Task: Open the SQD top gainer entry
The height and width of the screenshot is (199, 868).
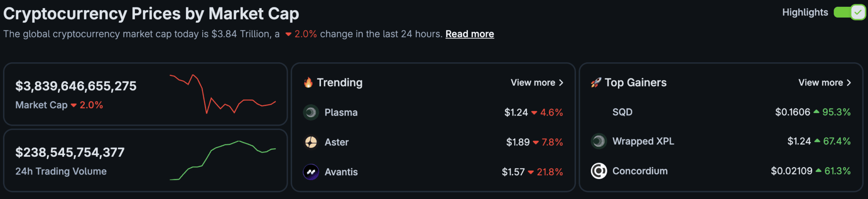Action: point(622,112)
